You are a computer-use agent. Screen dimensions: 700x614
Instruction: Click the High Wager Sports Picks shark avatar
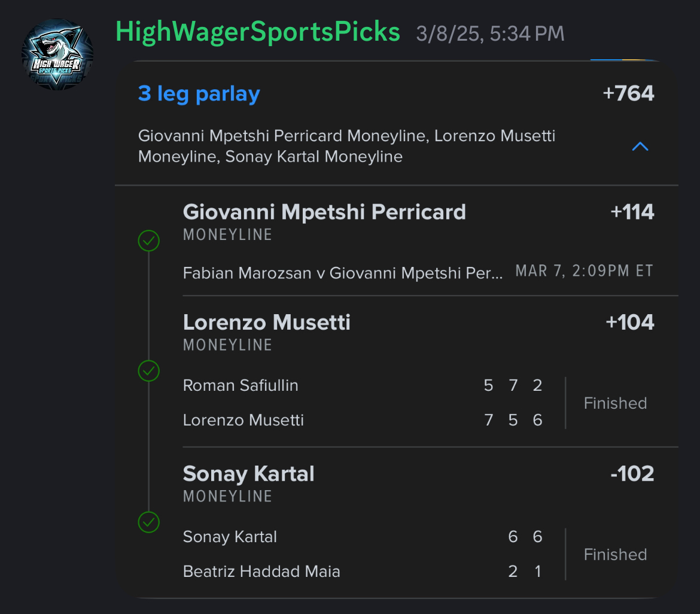57,54
